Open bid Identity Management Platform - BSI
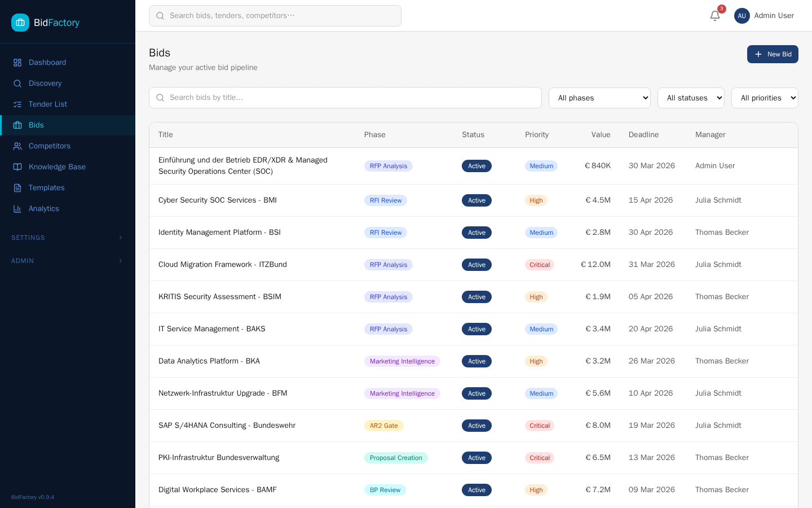 219,233
